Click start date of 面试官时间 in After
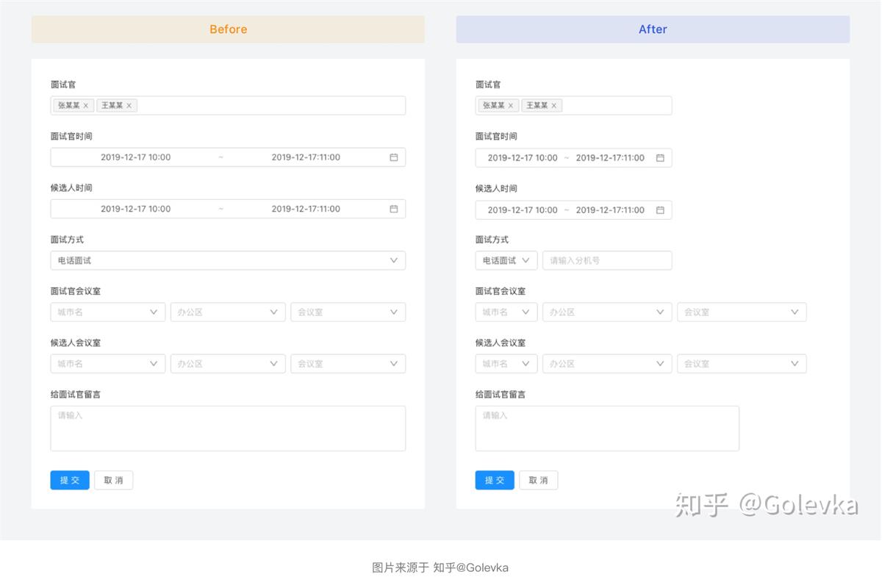Screen dimensions: 882x588 click(x=523, y=158)
